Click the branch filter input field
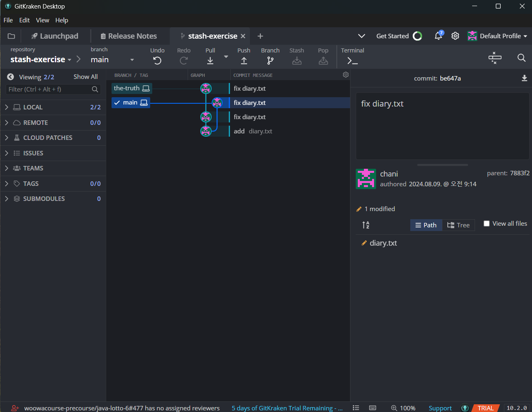Viewport: 532px width, 412px height. pos(49,89)
